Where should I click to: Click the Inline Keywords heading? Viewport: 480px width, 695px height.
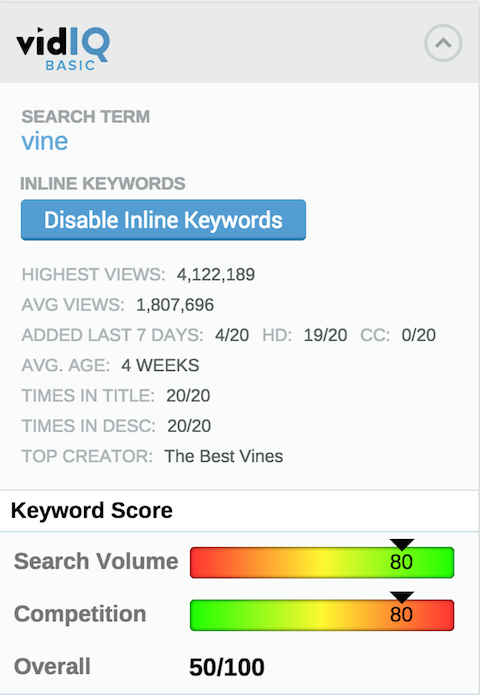(x=103, y=184)
